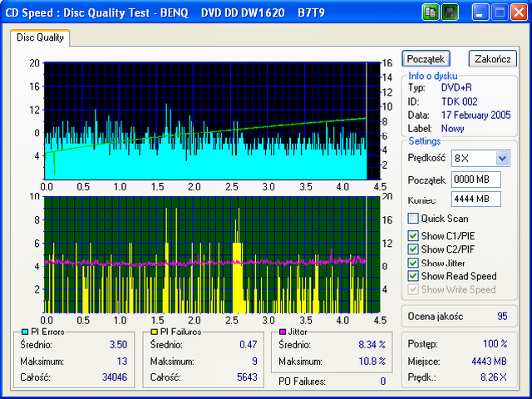Screen dimensions: 532x399
Task: Click Jitter maximum value 10.8 %
Action: 372,361
